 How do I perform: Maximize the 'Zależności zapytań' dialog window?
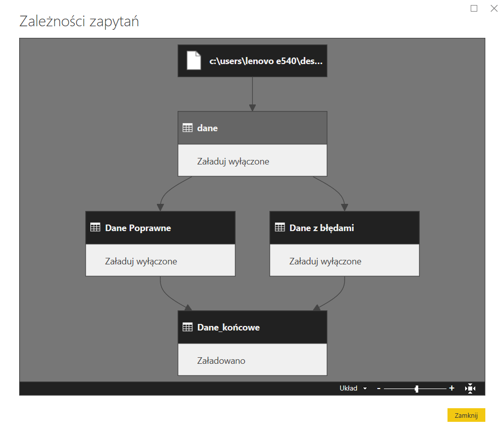pos(474,9)
